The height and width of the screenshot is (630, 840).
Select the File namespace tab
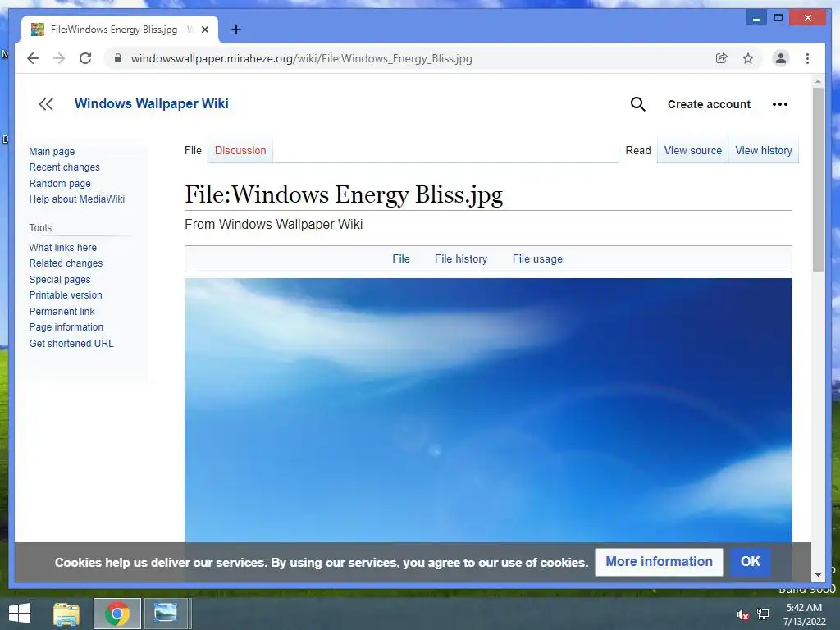(193, 151)
